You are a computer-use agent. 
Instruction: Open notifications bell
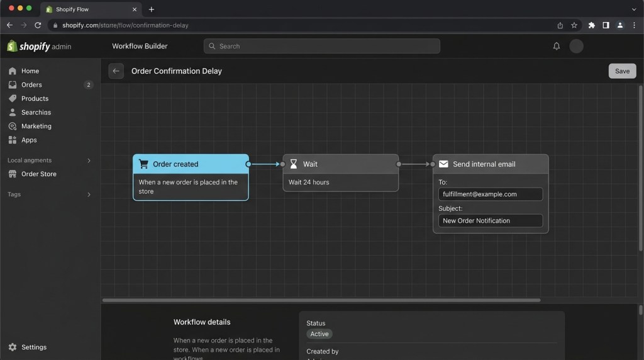pyautogui.click(x=557, y=46)
